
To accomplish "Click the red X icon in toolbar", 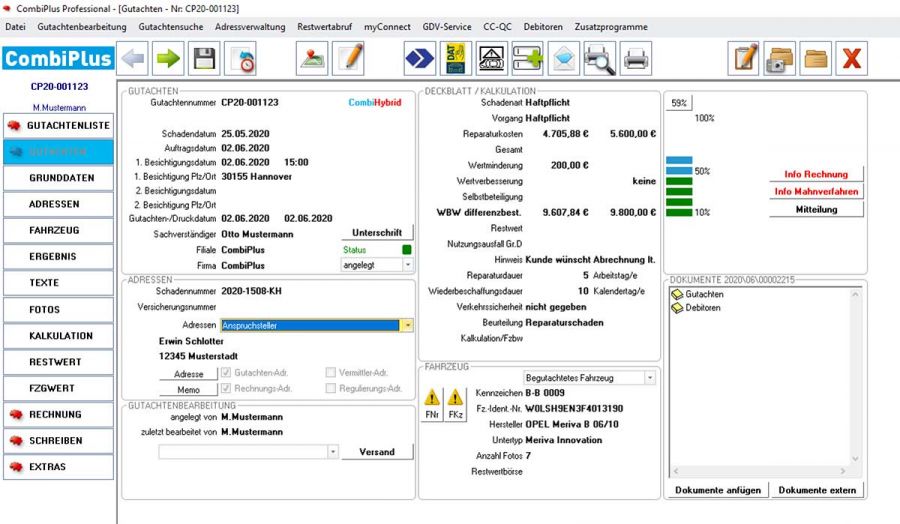I will point(851,59).
